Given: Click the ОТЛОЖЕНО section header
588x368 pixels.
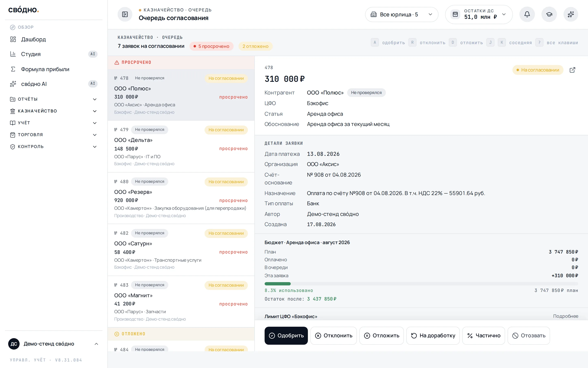Looking at the screenshot, I should tap(181, 334).
